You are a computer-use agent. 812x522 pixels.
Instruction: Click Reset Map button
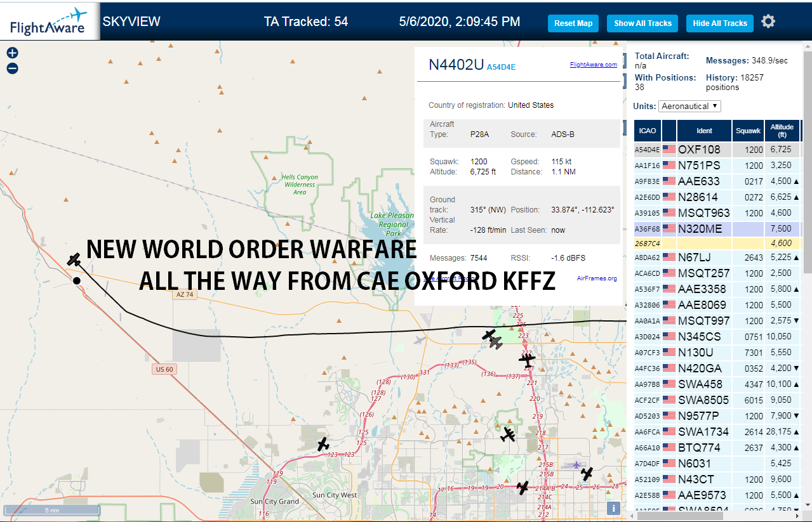pyautogui.click(x=573, y=23)
